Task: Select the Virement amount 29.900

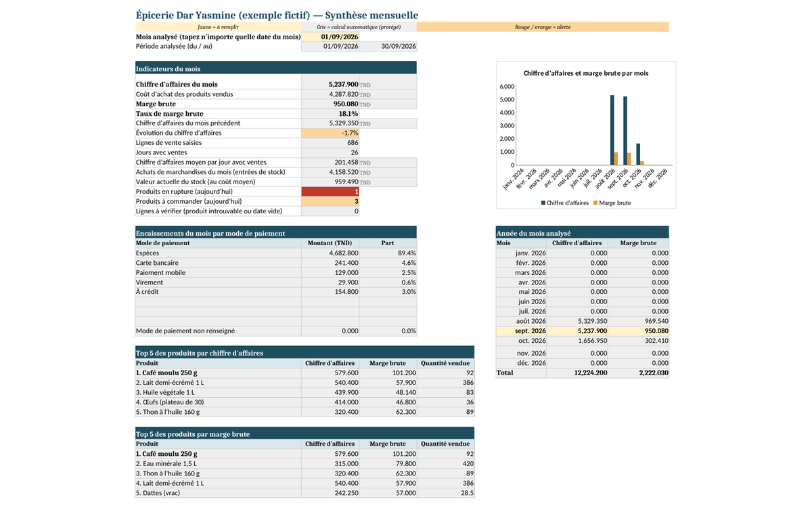Action: (x=330, y=282)
